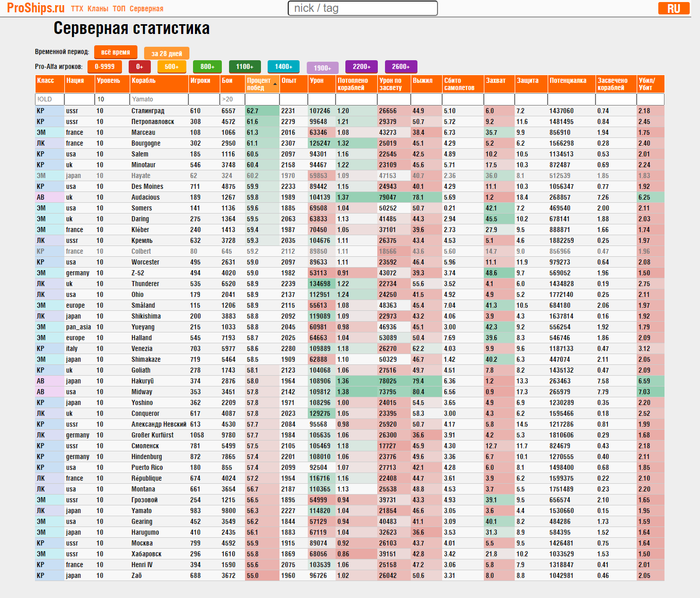
Task: Sort table by Бои column header
Action: tap(227, 81)
